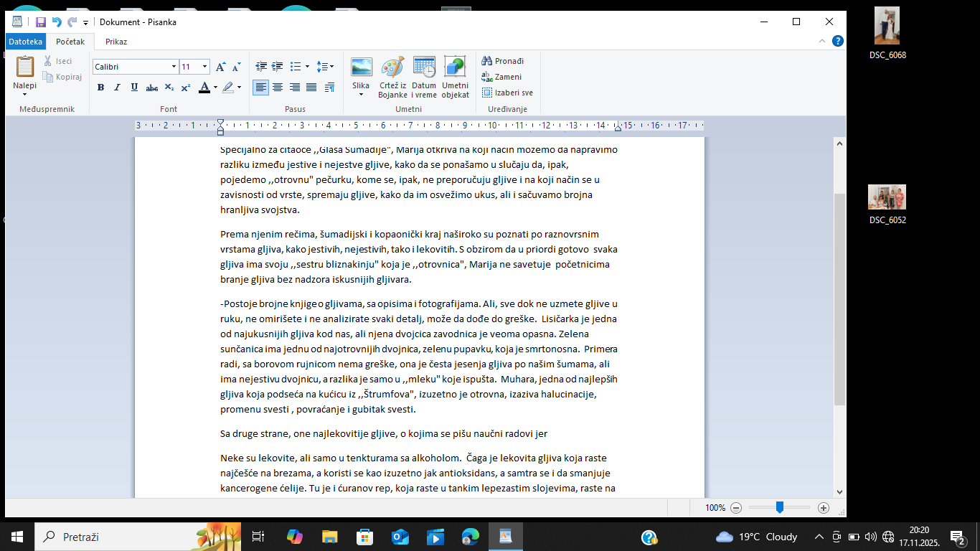Click the Nalepi clipboard icon

tap(24, 67)
